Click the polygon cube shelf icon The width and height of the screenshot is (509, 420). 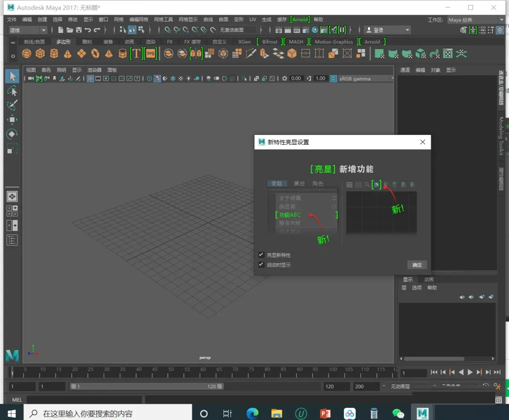(41, 53)
